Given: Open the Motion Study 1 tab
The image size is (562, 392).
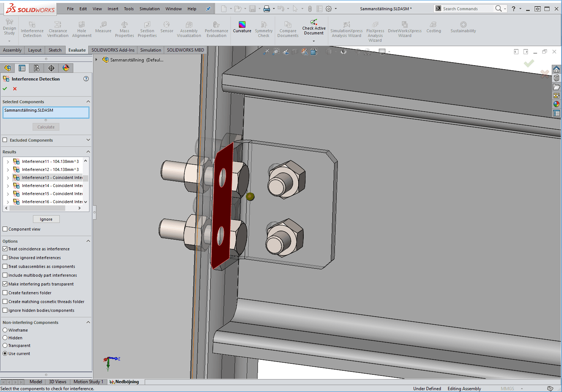Looking at the screenshot, I should (x=88, y=382).
